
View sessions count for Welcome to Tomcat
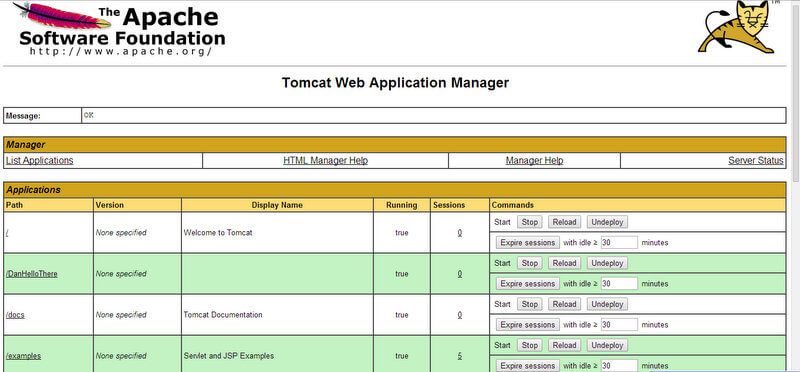(x=460, y=233)
